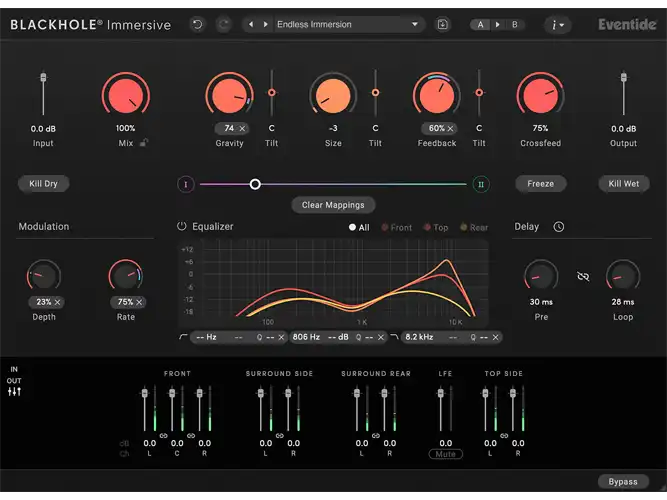Toggle the Mix lock icon
Viewport: 667px width, 500px height.
(x=144, y=143)
